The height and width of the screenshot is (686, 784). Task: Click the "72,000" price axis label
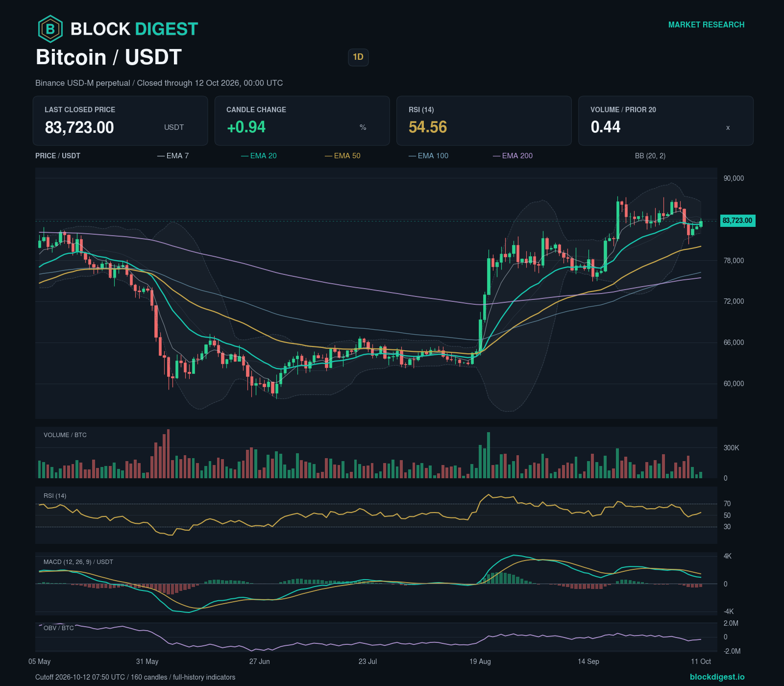(734, 301)
